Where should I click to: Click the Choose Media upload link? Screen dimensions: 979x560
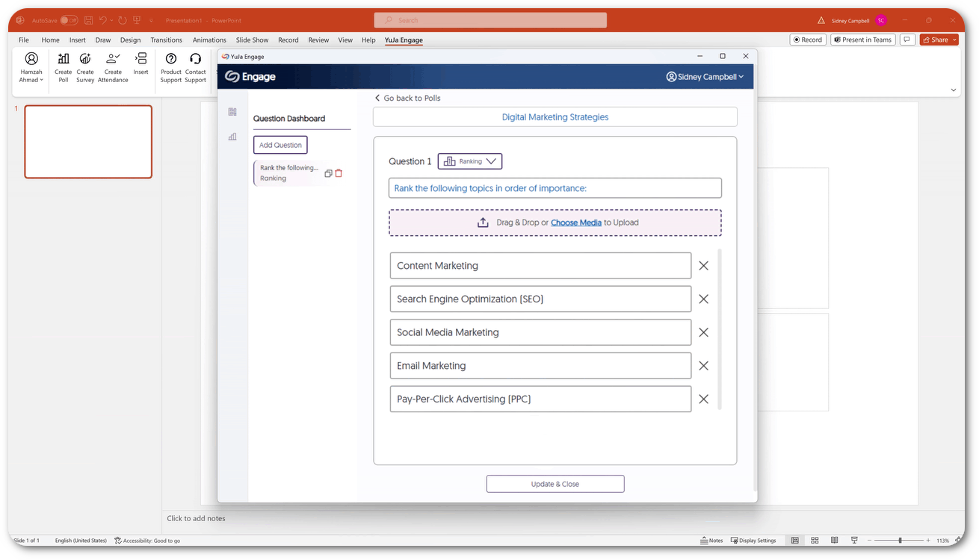[575, 223]
